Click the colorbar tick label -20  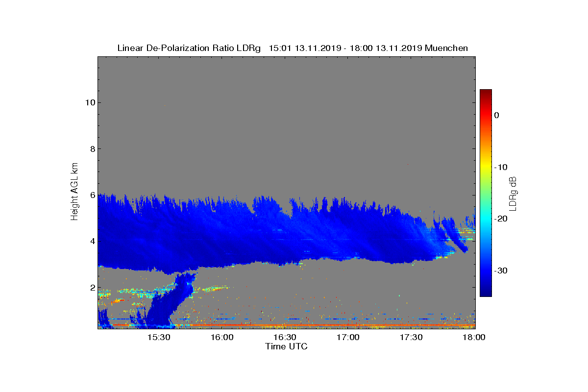(x=500, y=219)
